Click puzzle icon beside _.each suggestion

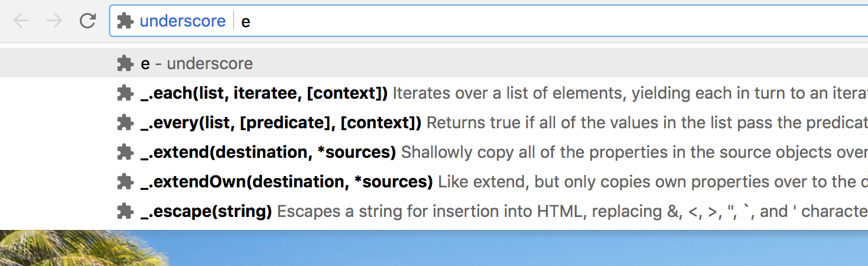[125, 93]
